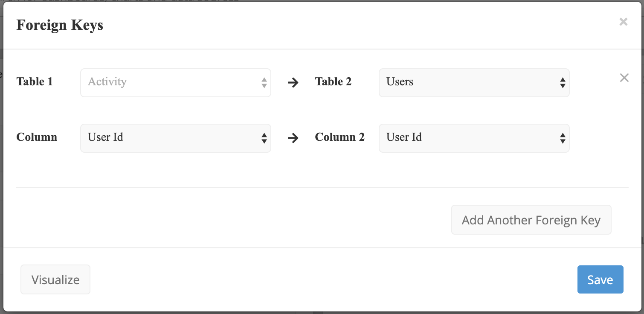Click the arrow icon between Table 1 and Table 2
The width and height of the screenshot is (644, 314).
pyautogui.click(x=293, y=82)
